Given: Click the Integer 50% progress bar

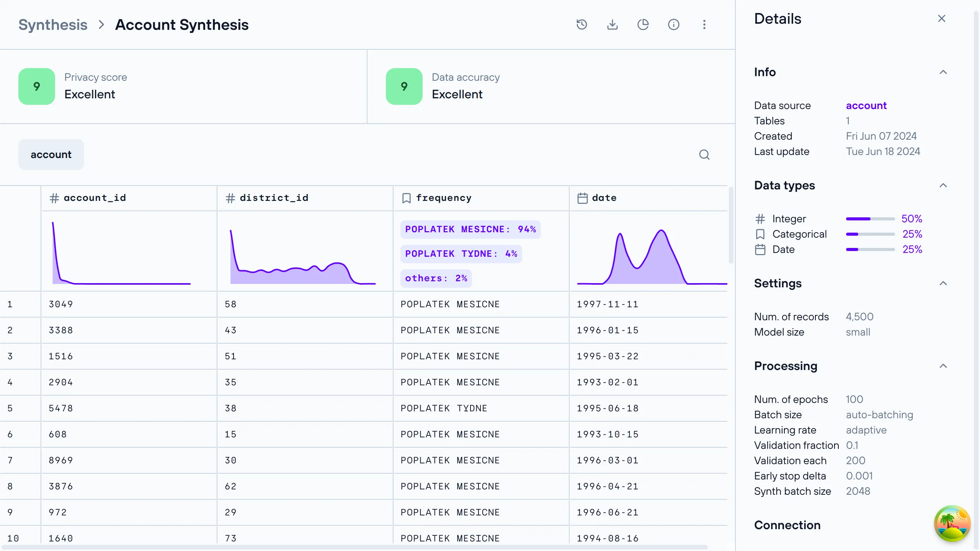Looking at the screenshot, I should [870, 219].
